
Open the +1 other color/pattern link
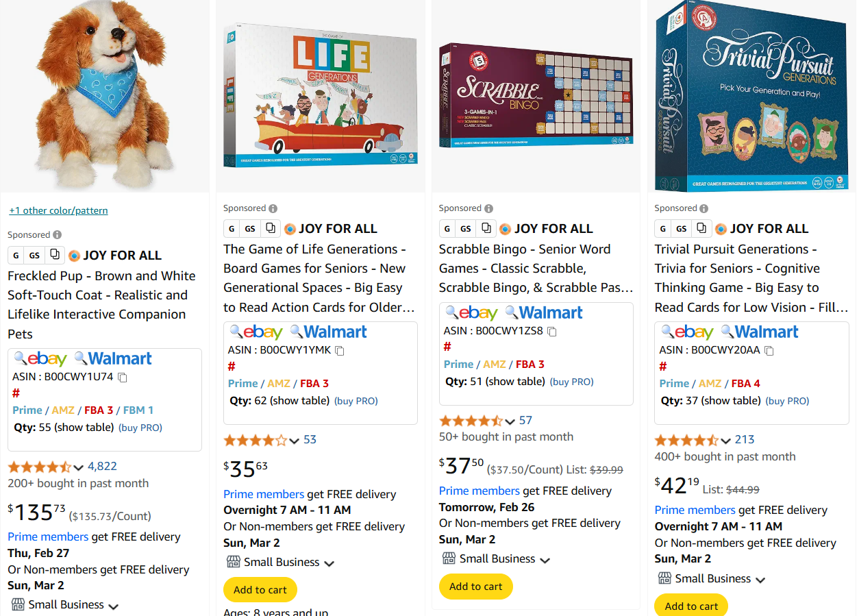pyautogui.click(x=58, y=210)
